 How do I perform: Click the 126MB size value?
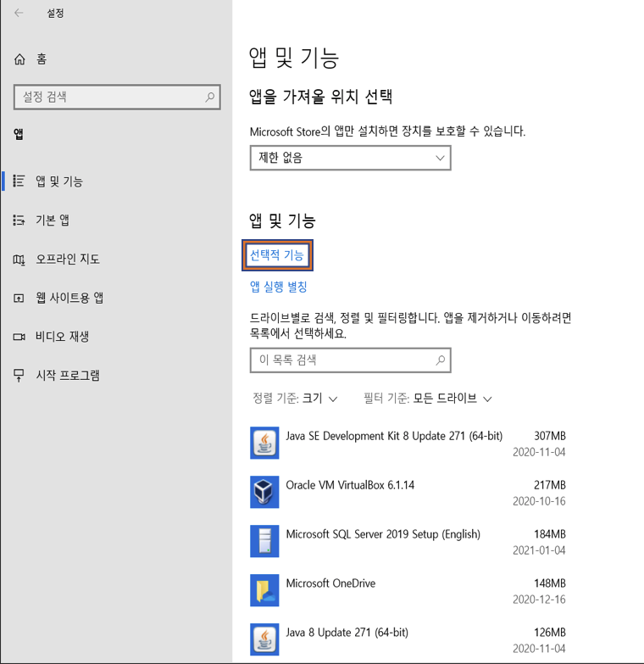click(550, 633)
